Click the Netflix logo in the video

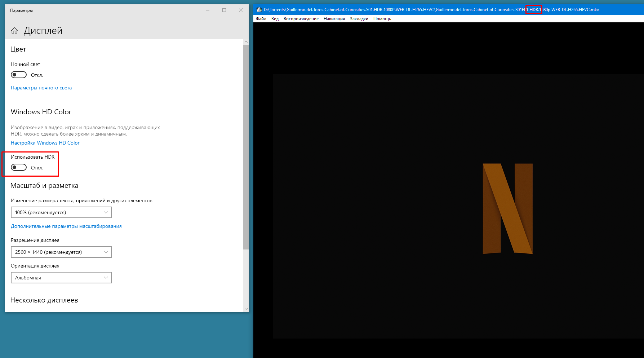[x=507, y=209]
